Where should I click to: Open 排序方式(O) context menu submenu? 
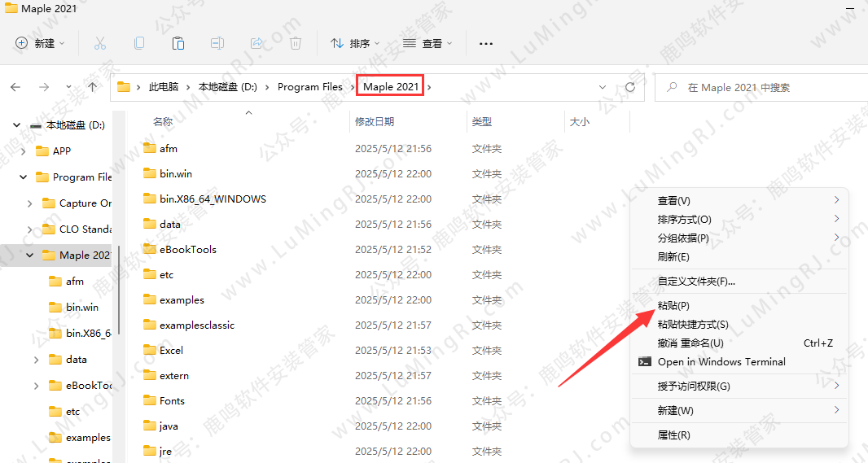pyautogui.click(x=739, y=219)
